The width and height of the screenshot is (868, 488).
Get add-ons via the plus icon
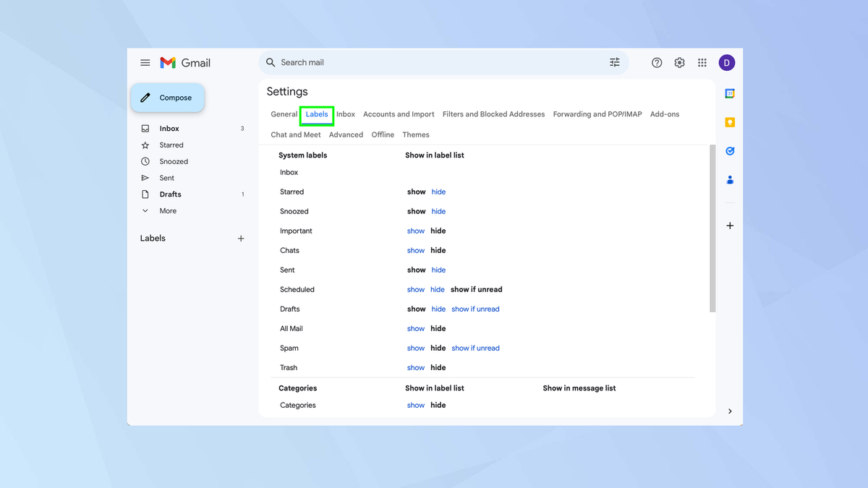tap(729, 225)
